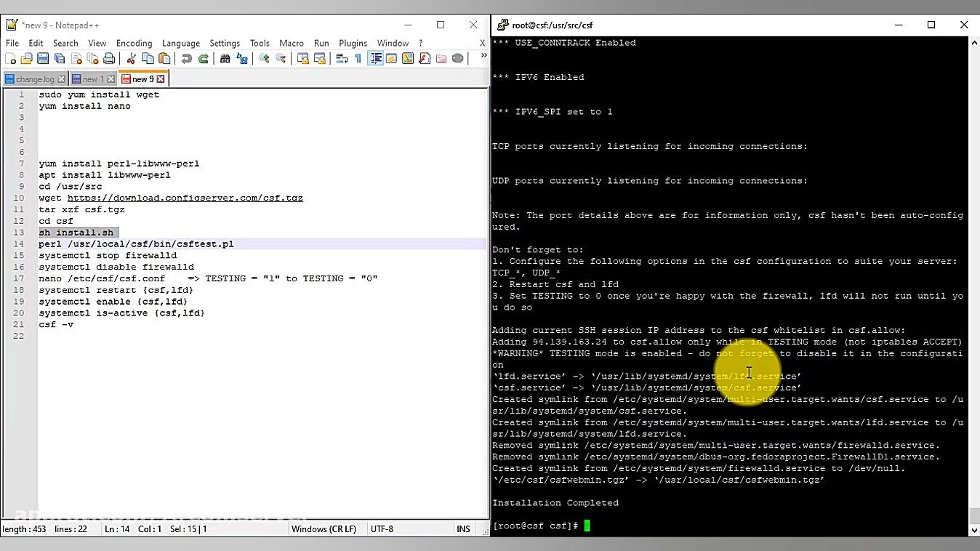The height and width of the screenshot is (551, 980).
Task: Click the Windows (CR LF) status field
Action: click(x=324, y=529)
